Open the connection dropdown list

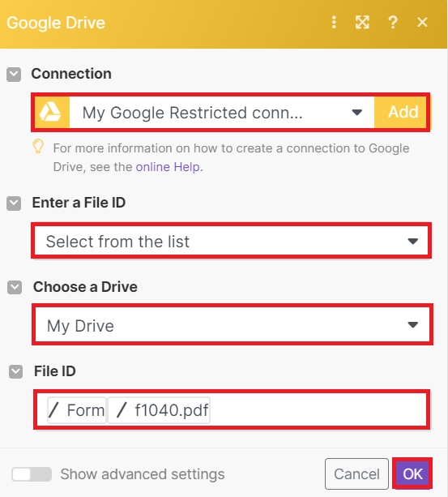(x=222, y=112)
